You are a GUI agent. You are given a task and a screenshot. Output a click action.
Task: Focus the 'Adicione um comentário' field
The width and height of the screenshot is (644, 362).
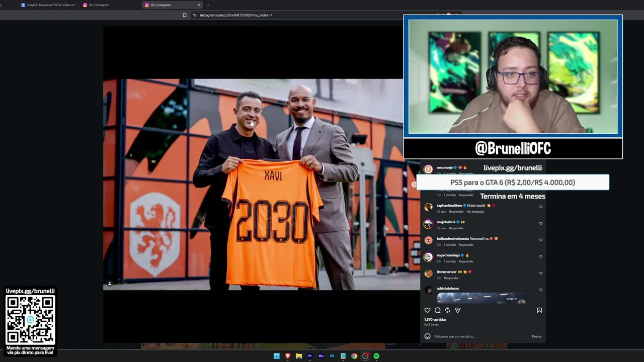480,336
